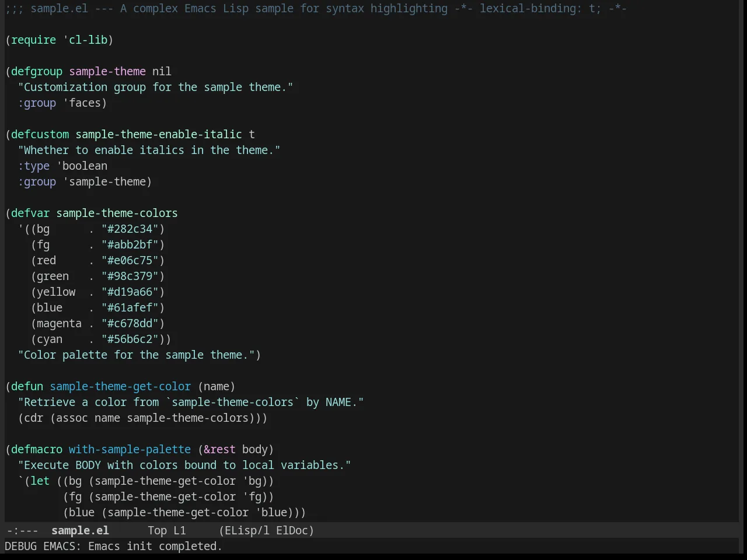Click the 'bg)) quoted symbol
The image size is (747, 560).
click(x=258, y=481)
